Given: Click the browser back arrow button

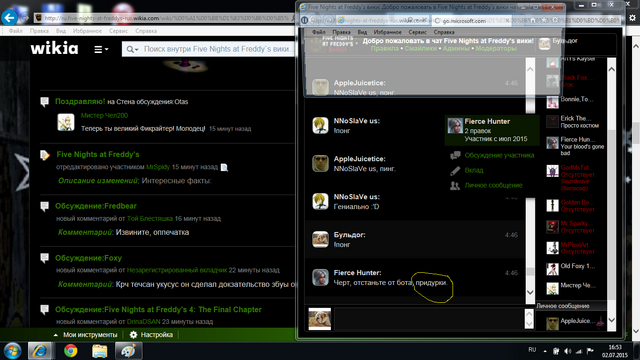Looking at the screenshot, I should point(9,18).
